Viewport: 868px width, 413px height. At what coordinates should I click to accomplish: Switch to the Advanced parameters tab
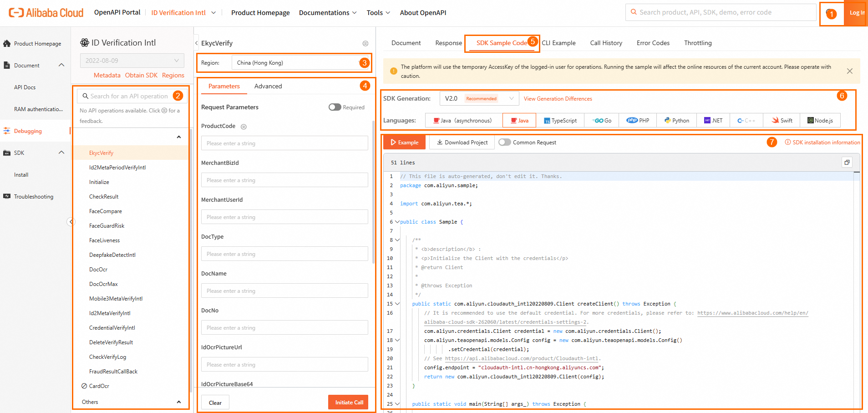(x=268, y=86)
